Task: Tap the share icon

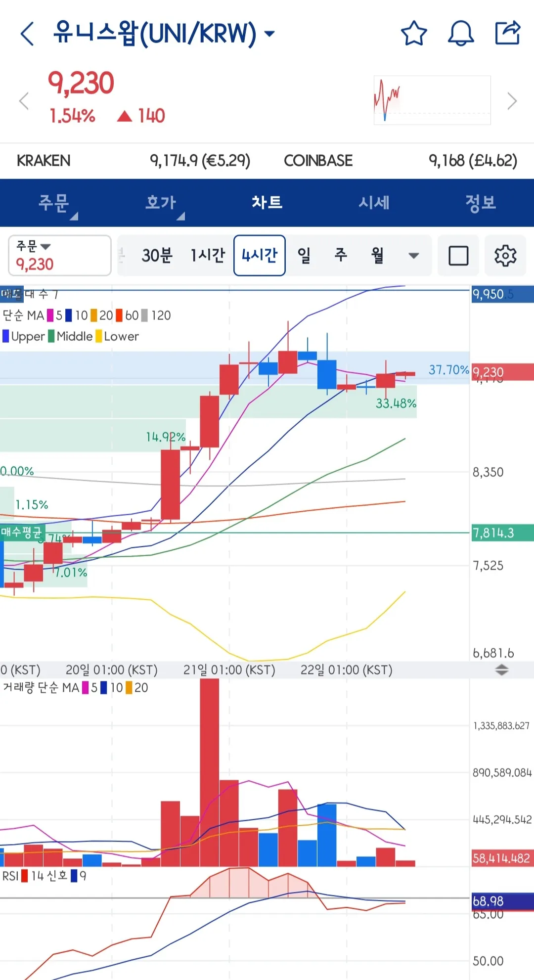Action: click(x=508, y=33)
